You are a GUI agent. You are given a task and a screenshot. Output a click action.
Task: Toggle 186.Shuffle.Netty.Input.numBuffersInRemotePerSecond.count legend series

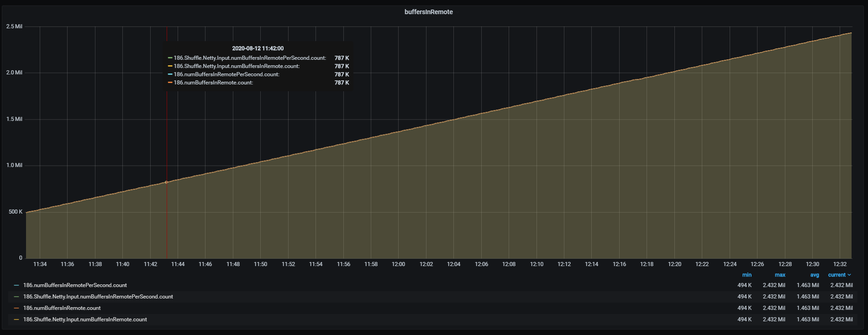[98, 297]
